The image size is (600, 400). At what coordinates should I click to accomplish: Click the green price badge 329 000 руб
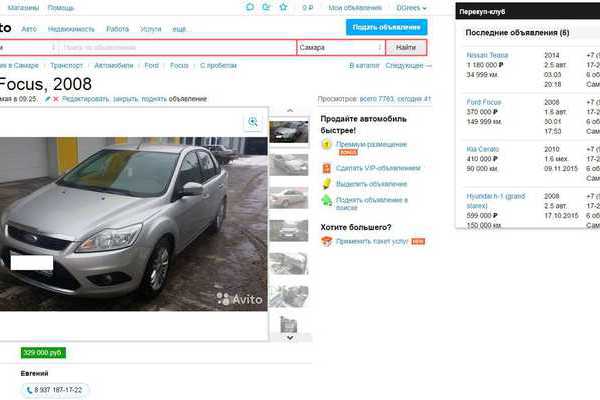click(43, 353)
